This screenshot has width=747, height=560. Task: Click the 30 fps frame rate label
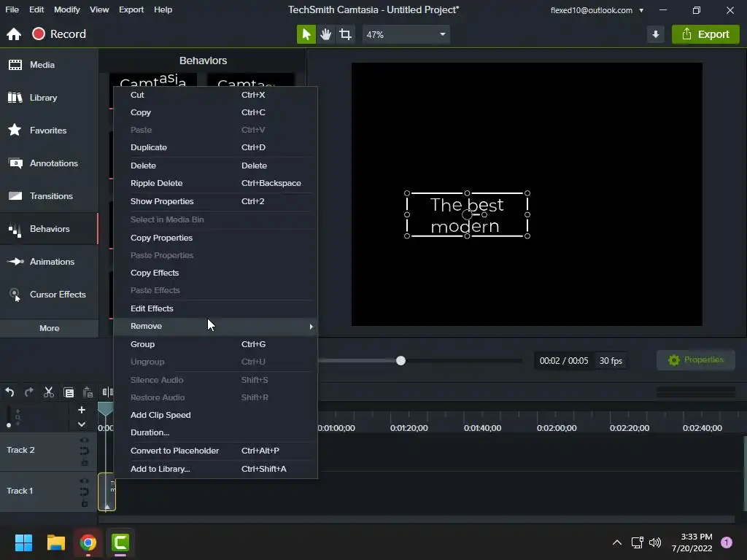611,361
